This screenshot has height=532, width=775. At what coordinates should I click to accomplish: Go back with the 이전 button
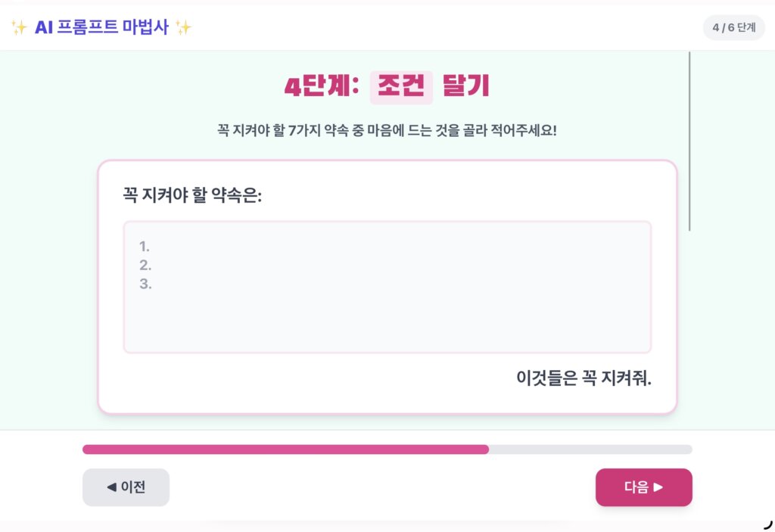click(126, 487)
